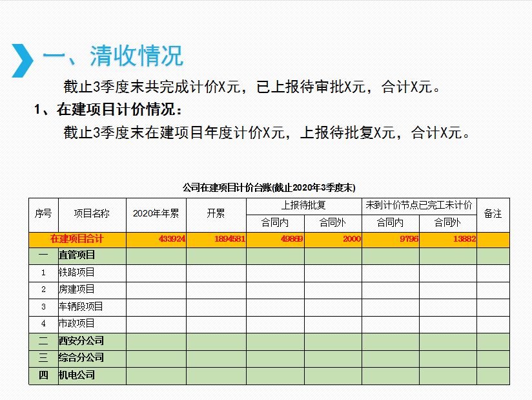This screenshot has width=532, height=400.
Task: Select the value 49869 in totals row
Action: tap(292, 239)
